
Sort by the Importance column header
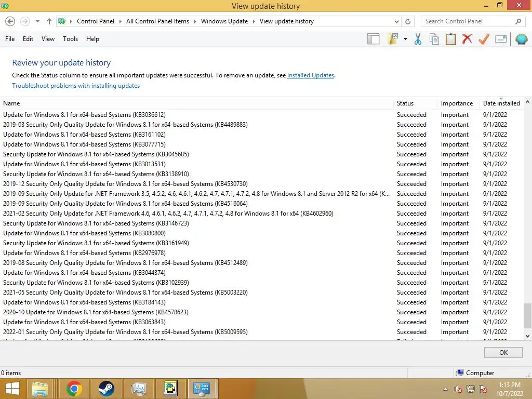click(459, 103)
